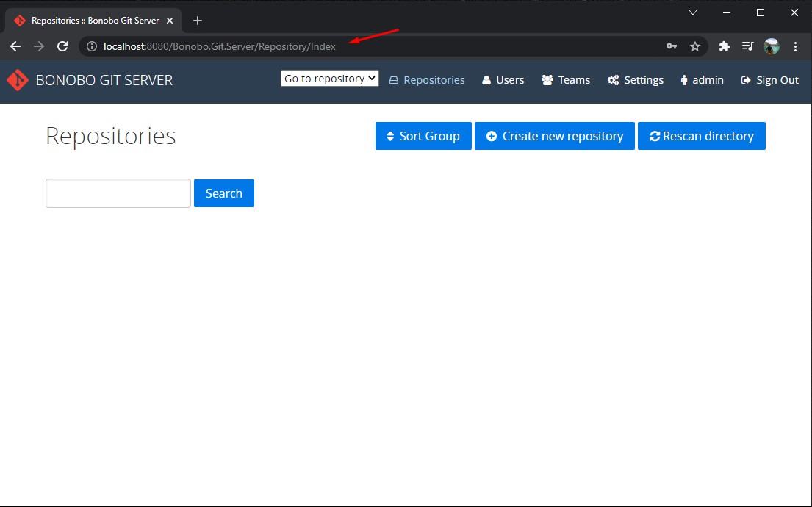
Task: Open the Teams page
Action: coord(566,80)
